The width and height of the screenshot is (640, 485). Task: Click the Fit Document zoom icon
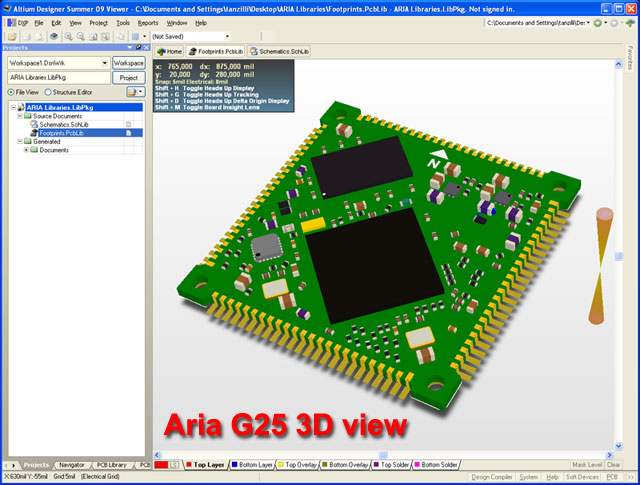93,37
